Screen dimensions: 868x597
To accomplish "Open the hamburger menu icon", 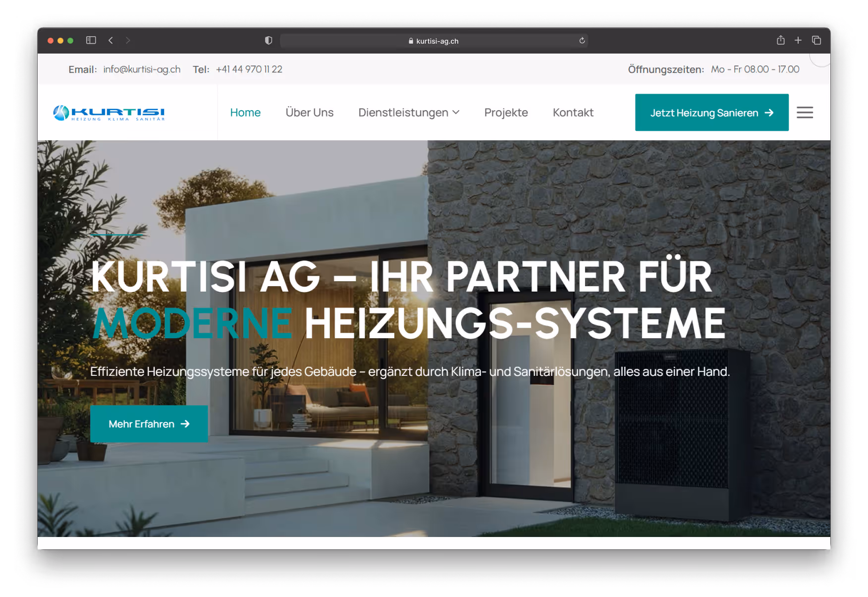I will (805, 113).
